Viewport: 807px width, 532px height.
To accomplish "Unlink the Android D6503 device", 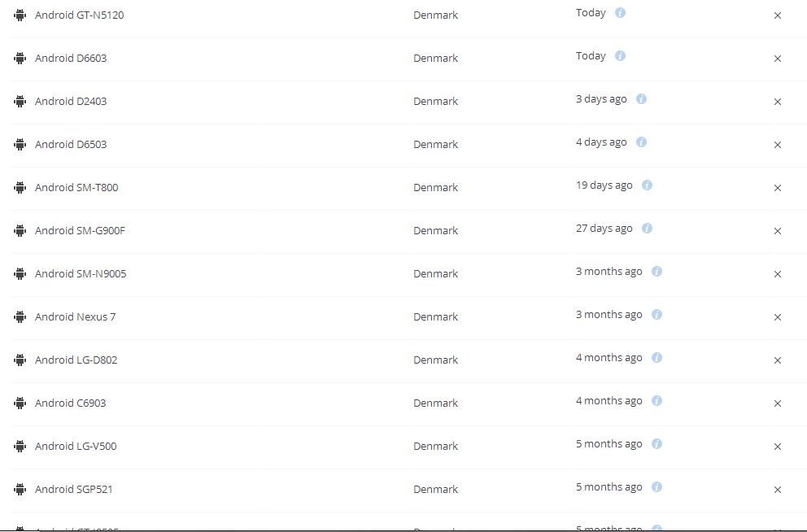I will (x=778, y=145).
